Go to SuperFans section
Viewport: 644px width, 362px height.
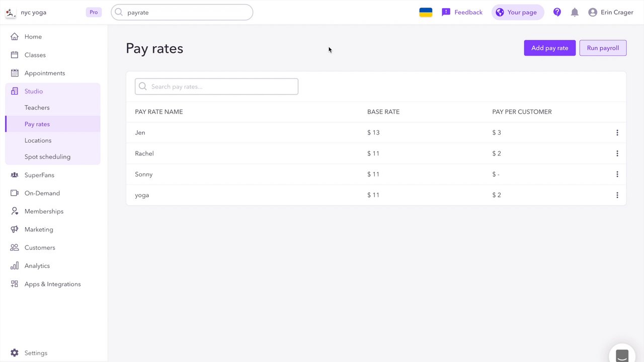pos(39,175)
